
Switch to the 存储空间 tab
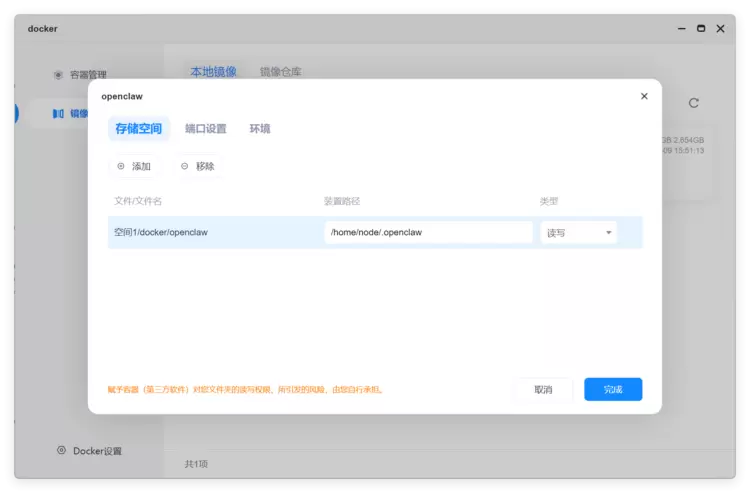[138, 129]
